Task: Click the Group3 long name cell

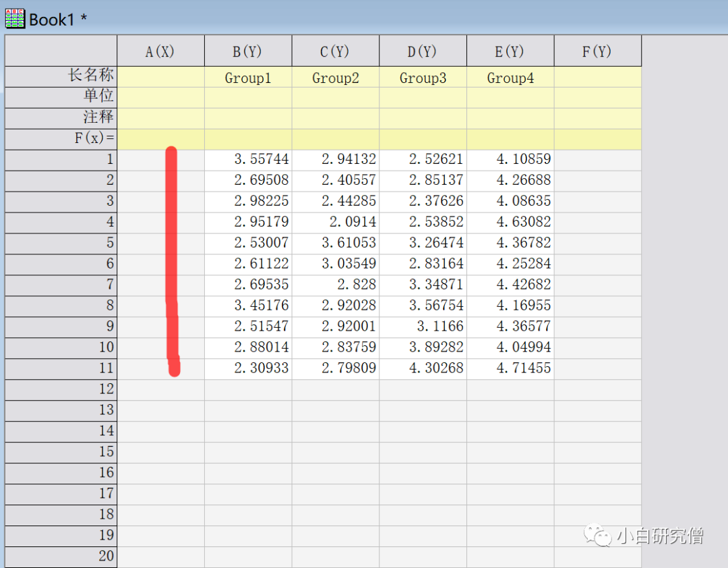Action: click(423, 78)
